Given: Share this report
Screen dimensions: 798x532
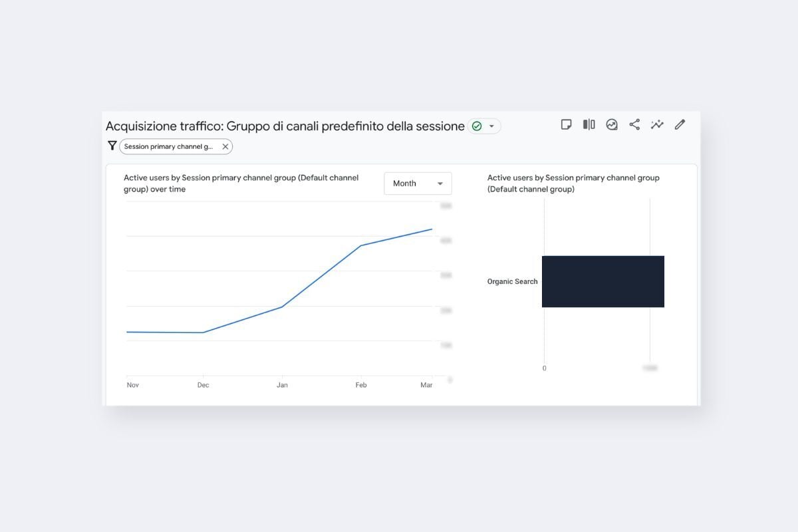Looking at the screenshot, I should click(x=634, y=124).
